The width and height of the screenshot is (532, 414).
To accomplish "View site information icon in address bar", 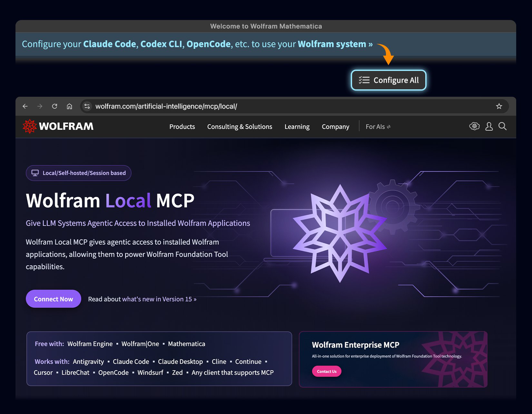I will (x=87, y=106).
